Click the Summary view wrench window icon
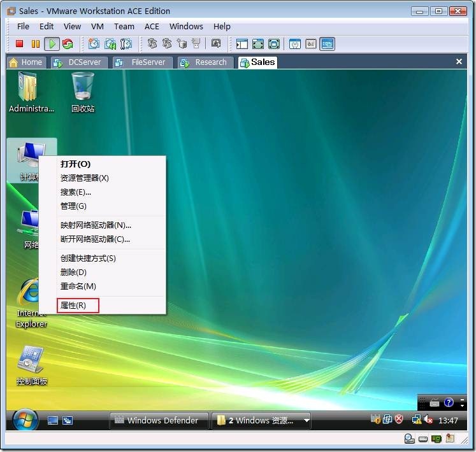 click(295, 44)
